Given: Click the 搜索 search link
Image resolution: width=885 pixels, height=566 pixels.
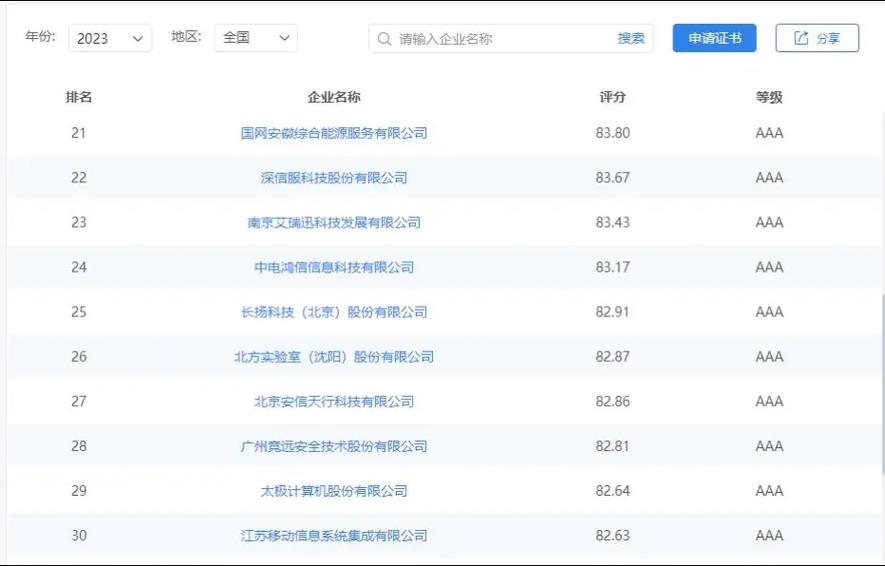Looking at the screenshot, I should [x=630, y=38].
